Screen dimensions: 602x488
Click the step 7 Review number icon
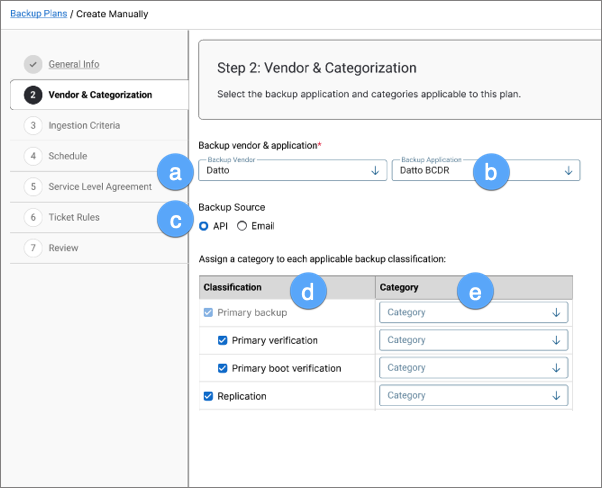pyautogui.click(x=33, y=248)
